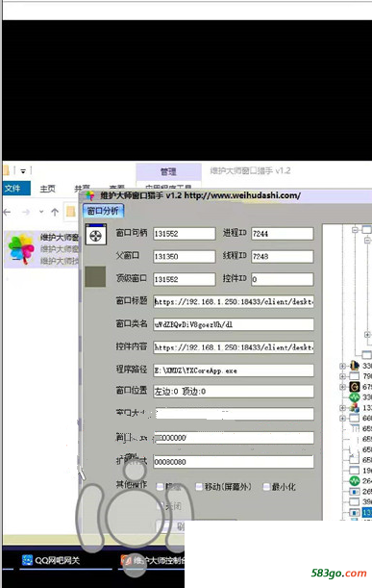Viewport: 372px width, 588px height.
Task: Open the 文件 menu in Explorer
Action: pyautogui.click(x=16, y=189)
